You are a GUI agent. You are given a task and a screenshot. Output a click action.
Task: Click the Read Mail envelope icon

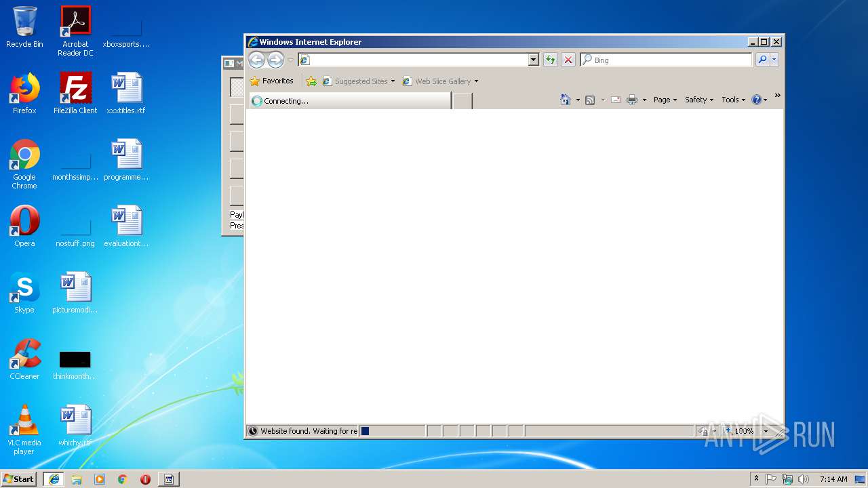tap(616, 100)
